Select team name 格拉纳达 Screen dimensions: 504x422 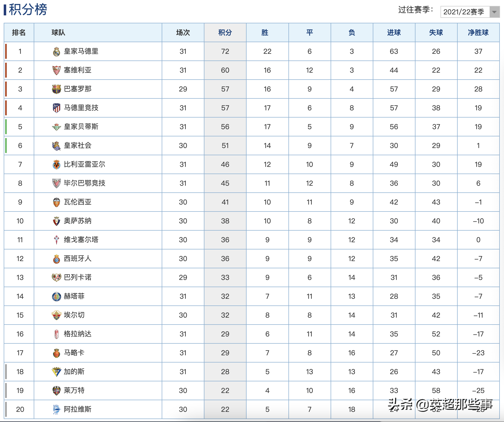(78, 334)
